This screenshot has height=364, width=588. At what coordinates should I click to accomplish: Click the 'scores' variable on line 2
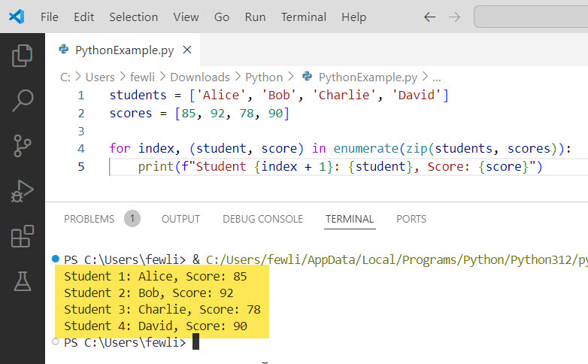coord(131,114)
